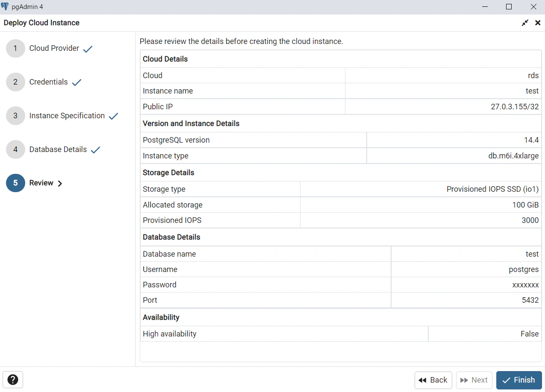Viewport: 545px width, 392px height.
Task: Click the checkmark next to Credentials
Action: point(77,82)
